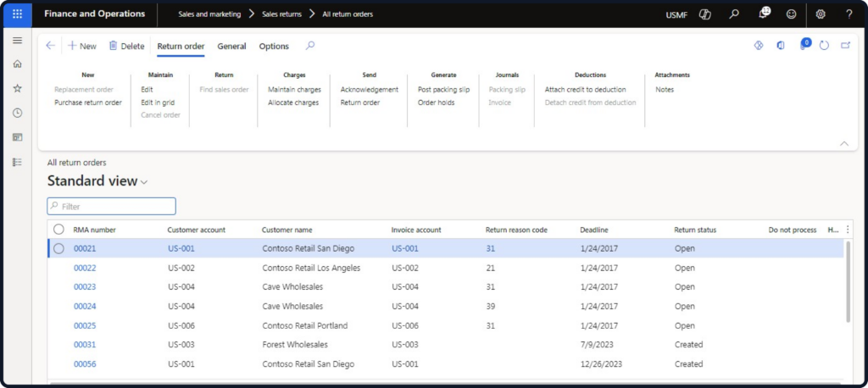Open RMA number 00025 link
The width and height of the screenshot is (868, 388).
pos(85,325)
